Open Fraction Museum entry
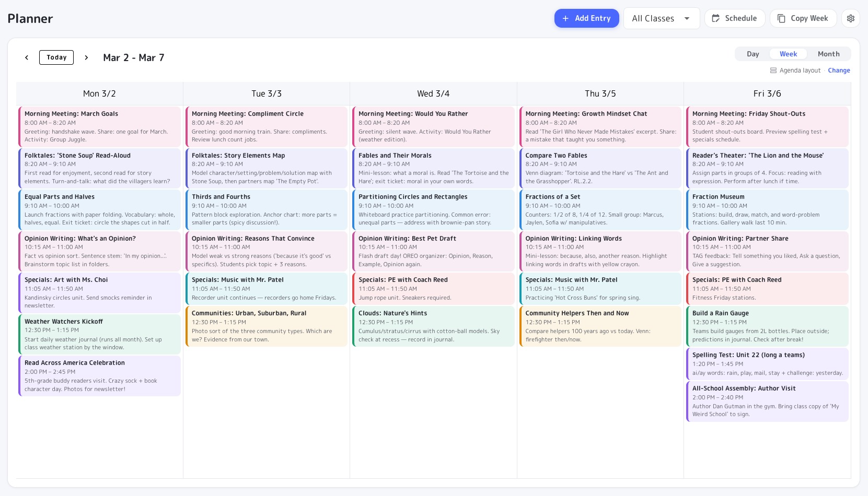The image size is (868, 496). pos(767,209)
